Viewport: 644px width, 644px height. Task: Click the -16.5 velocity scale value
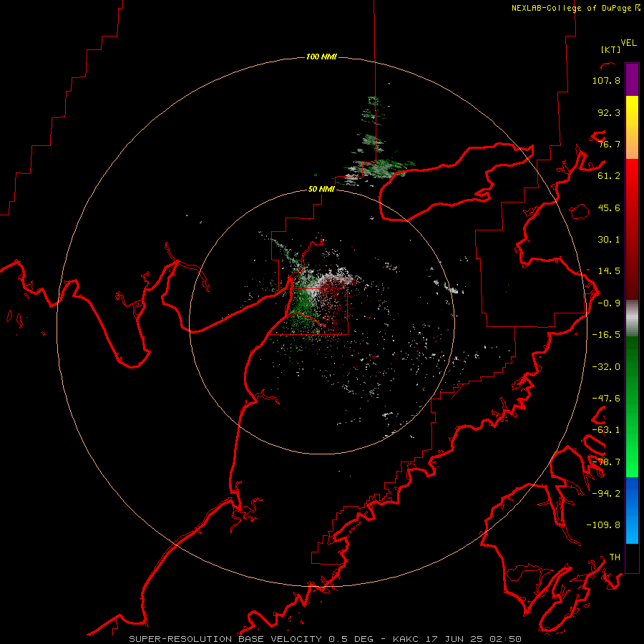coord(606,335)
